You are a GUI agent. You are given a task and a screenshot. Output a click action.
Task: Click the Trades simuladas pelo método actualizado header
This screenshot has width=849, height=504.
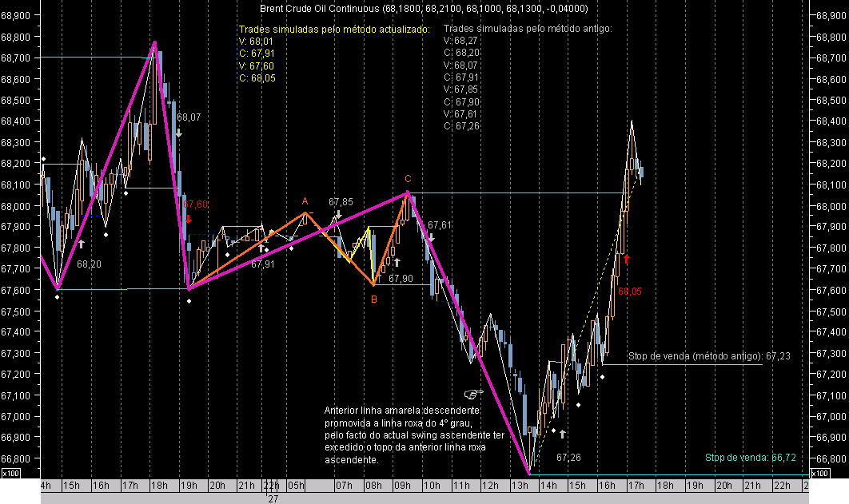(x=333, y=30)
